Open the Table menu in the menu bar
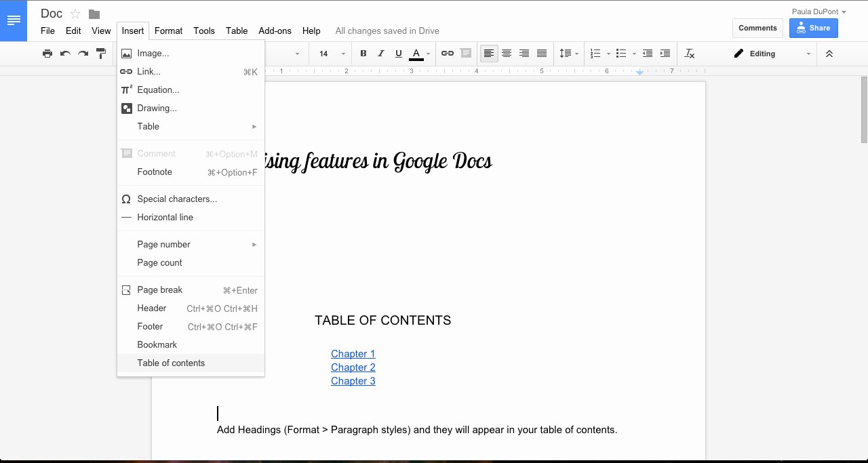868x463 pixels. tap(237, 31)
